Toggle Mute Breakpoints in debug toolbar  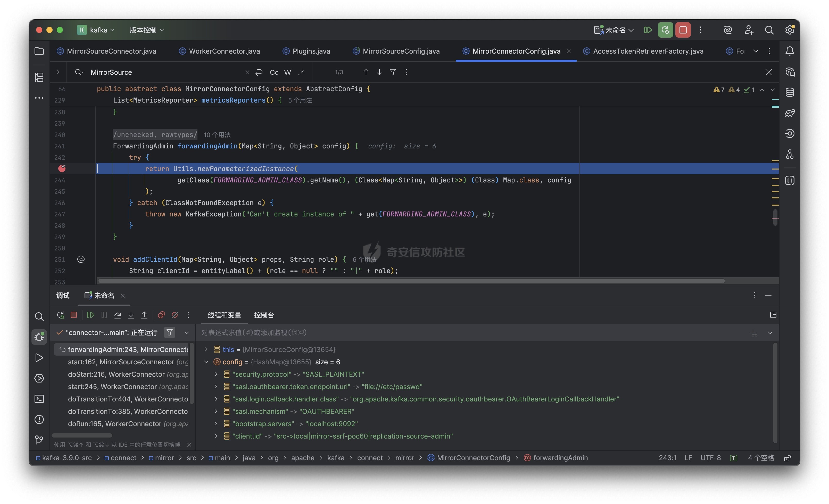point(175,315)
